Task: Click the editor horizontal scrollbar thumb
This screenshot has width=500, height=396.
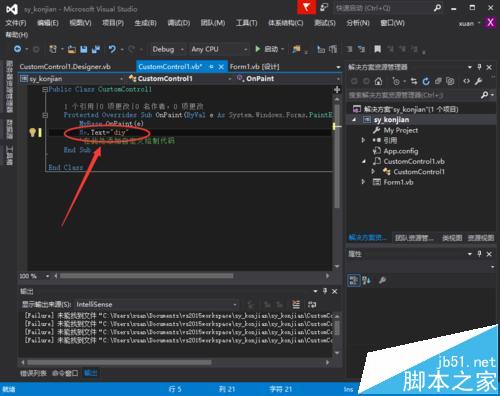Action: (x=147, y=276)
